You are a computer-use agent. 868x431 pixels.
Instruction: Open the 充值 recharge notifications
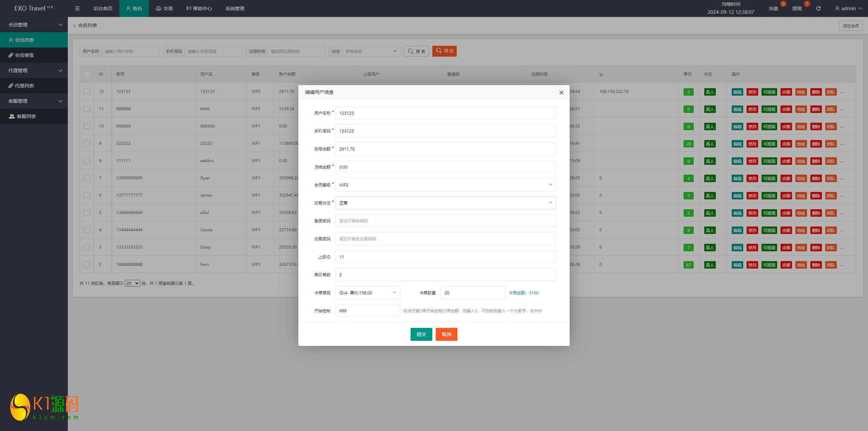coord(773,8)
